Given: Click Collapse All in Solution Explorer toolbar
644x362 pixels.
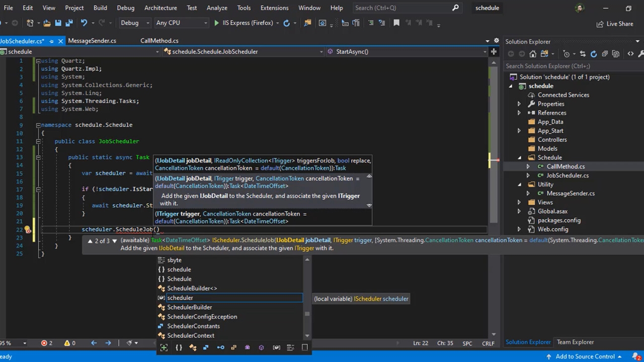Looking at the screenshot, I should point(605,54).
